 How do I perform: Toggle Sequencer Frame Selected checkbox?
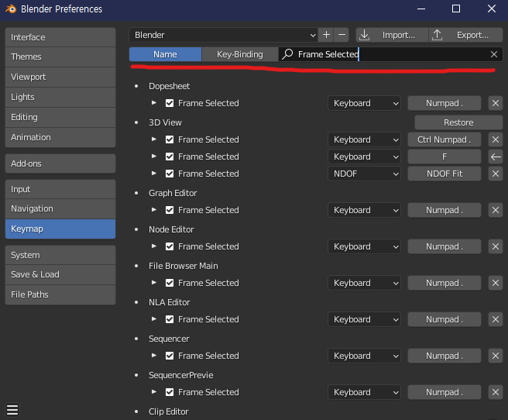[x=170, y=356]
